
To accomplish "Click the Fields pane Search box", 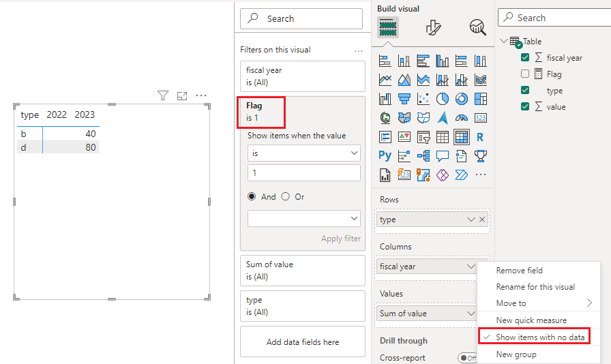I will click(x=554, y=18).
